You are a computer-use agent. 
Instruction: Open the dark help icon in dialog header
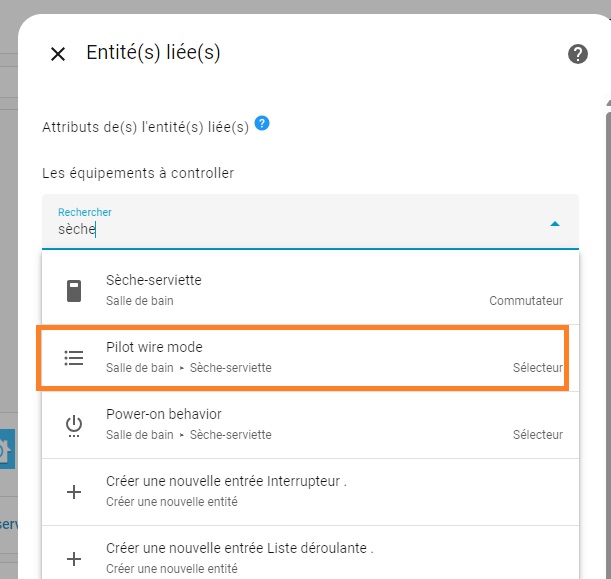(577, 54)
